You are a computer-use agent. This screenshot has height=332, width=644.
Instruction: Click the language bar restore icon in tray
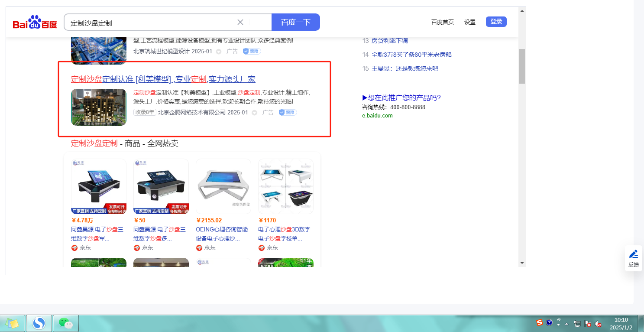559,320
